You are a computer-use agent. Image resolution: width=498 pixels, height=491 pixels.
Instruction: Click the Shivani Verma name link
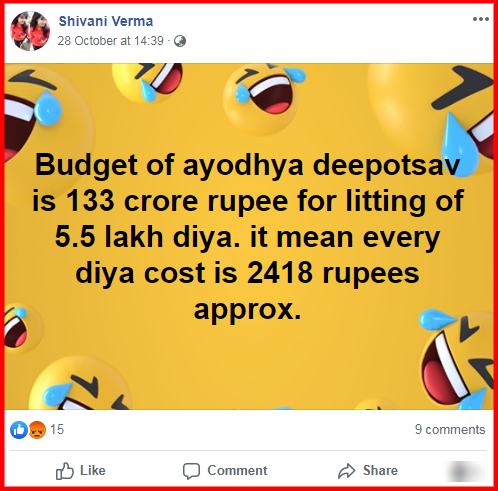pos(106,21)
